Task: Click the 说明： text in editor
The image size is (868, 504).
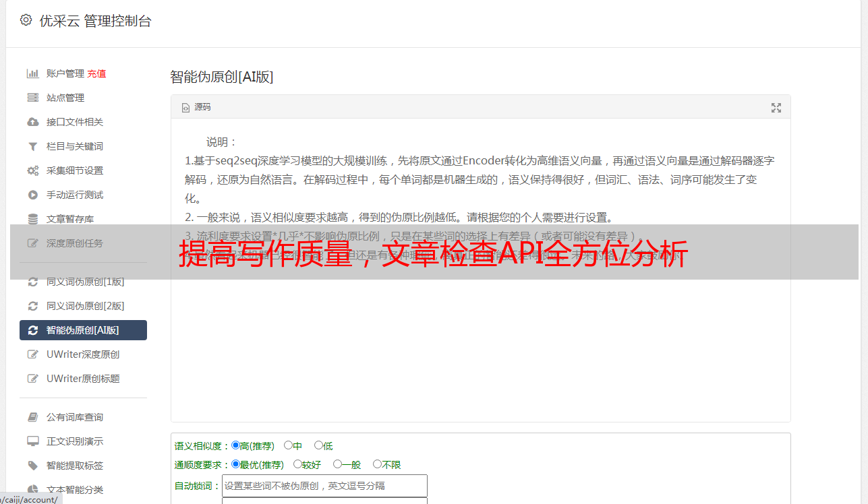Action: point(222,142)
